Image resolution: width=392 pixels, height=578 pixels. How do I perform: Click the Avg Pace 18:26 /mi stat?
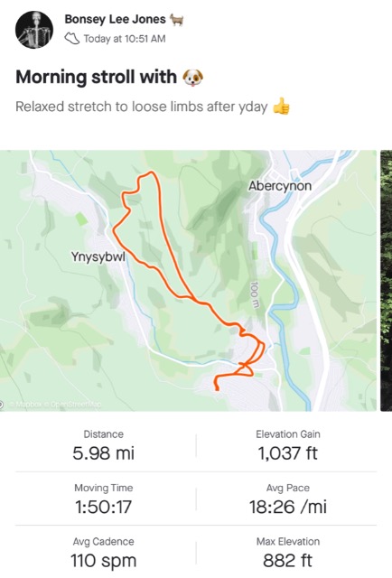click(288, 499)
